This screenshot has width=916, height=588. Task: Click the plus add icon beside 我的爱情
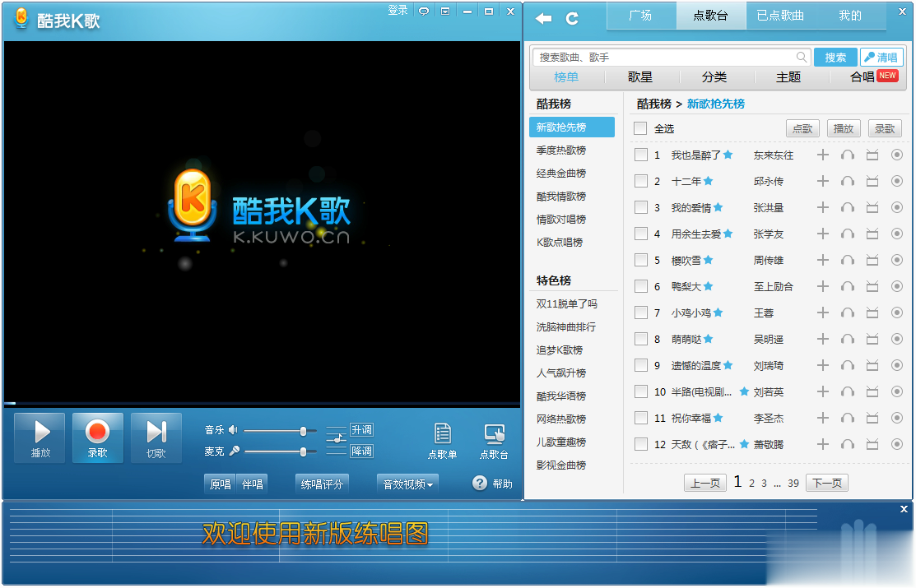pyautogui.click(x=822, y=207)
